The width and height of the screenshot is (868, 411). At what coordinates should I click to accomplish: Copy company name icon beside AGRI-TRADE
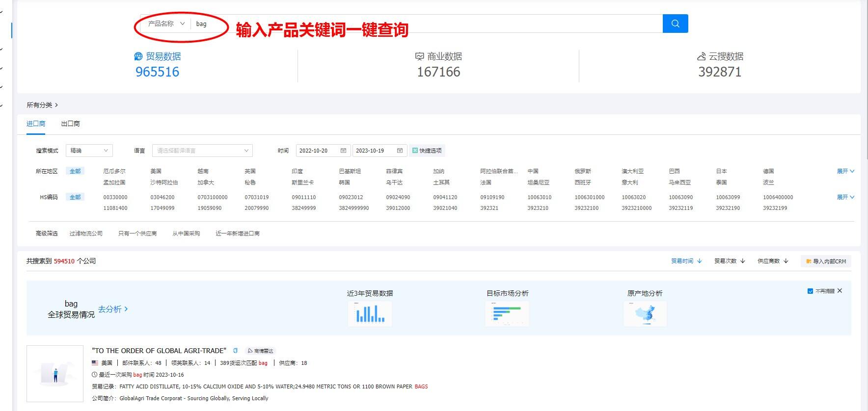(235, 351)
